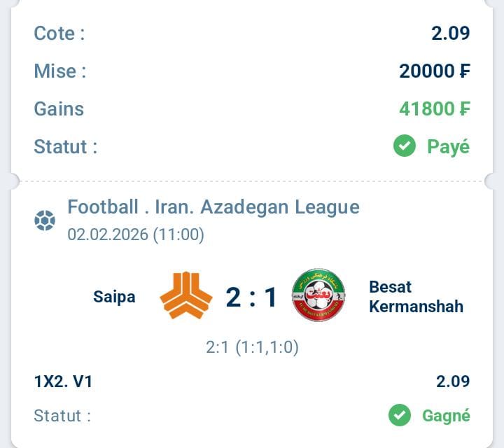Click the 20000 stake amount
The width and height of the screenshot is (504, 448).
434,71
